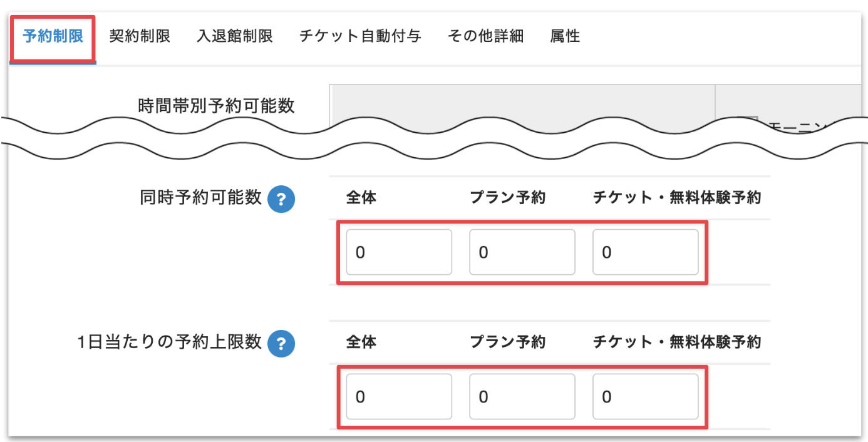The width and height of the screenshot is (868, 442).
Task: Go to the チケット自動付与 tab
Action: [360, 36]
